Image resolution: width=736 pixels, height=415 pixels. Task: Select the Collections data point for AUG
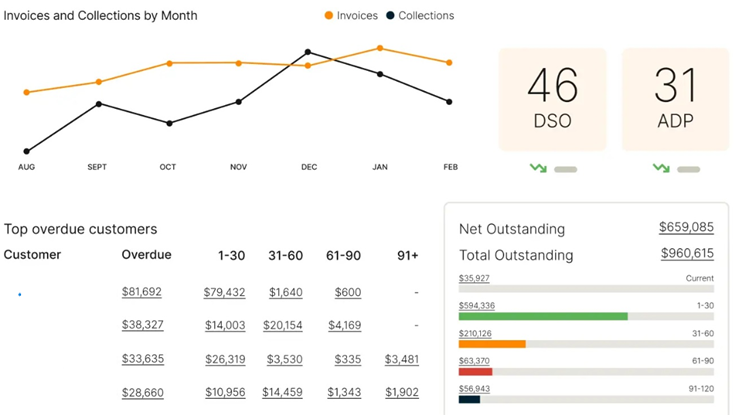[26, 151]
